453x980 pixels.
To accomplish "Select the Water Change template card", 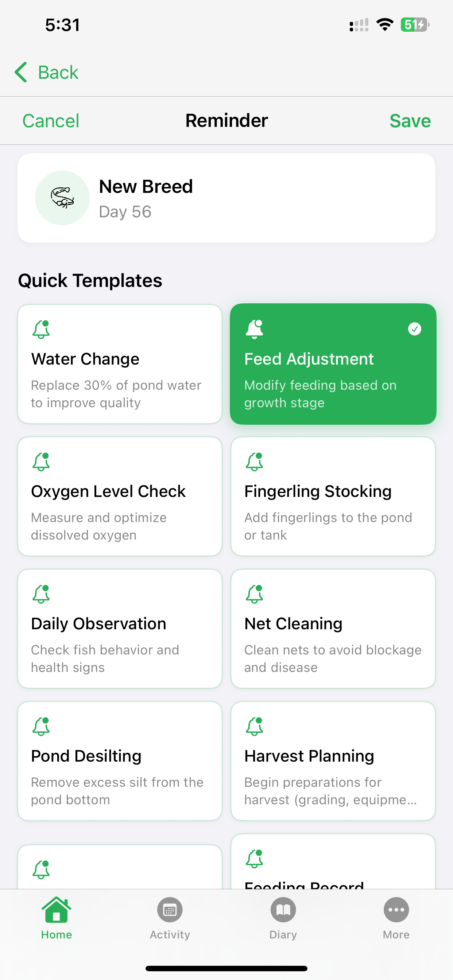I will pyautogui.click(x=120, y=364).
